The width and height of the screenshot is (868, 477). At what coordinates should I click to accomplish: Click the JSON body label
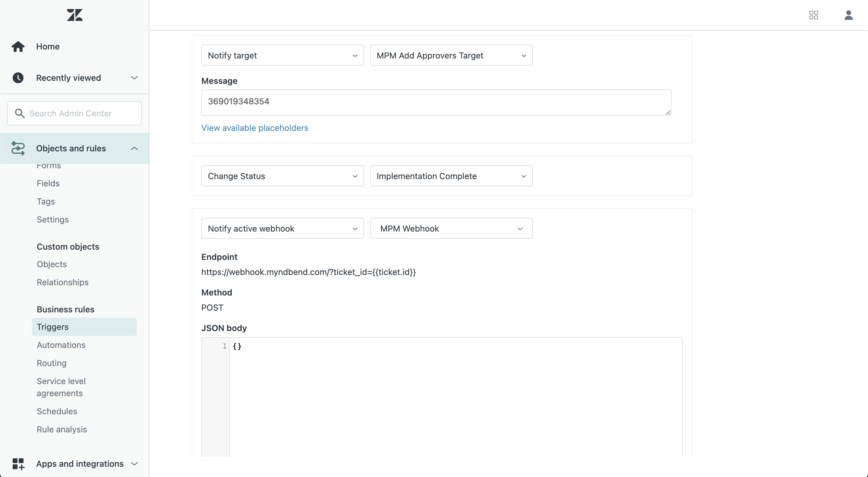(224, 328)
